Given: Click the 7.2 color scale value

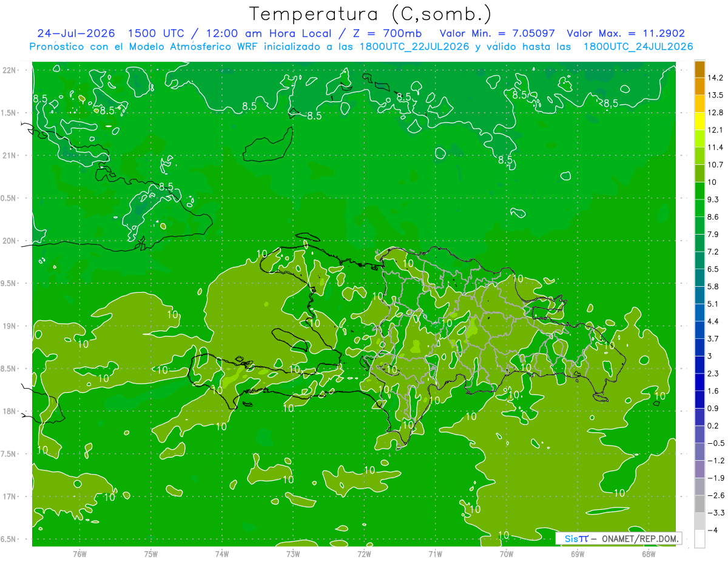Looking at the screenshot, I should (x=713, y=252).
